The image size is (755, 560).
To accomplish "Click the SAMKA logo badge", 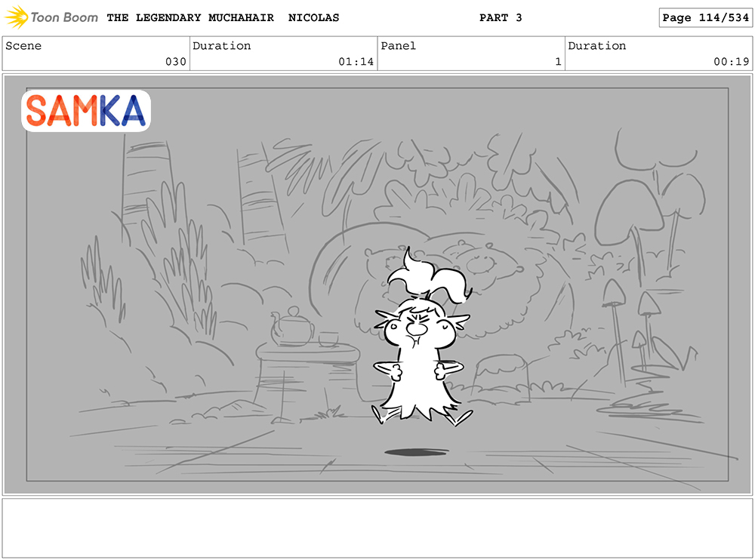I will point(86,111).
